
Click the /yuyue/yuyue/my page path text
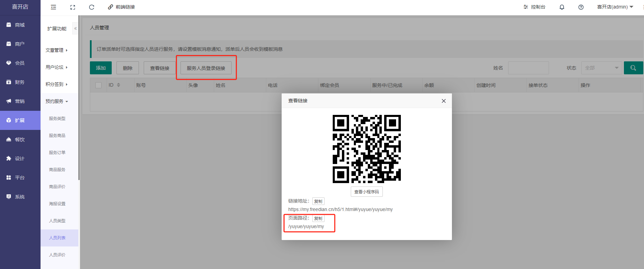[x=306, y=226]
